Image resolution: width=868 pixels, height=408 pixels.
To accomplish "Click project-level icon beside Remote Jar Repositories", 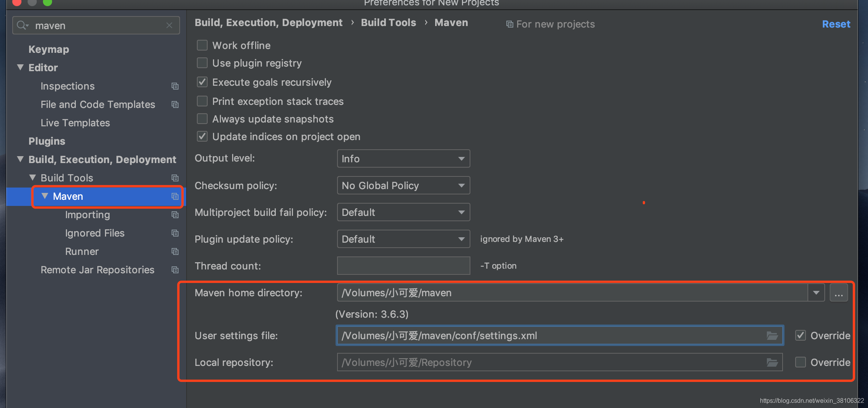I will tap(175, 270).
